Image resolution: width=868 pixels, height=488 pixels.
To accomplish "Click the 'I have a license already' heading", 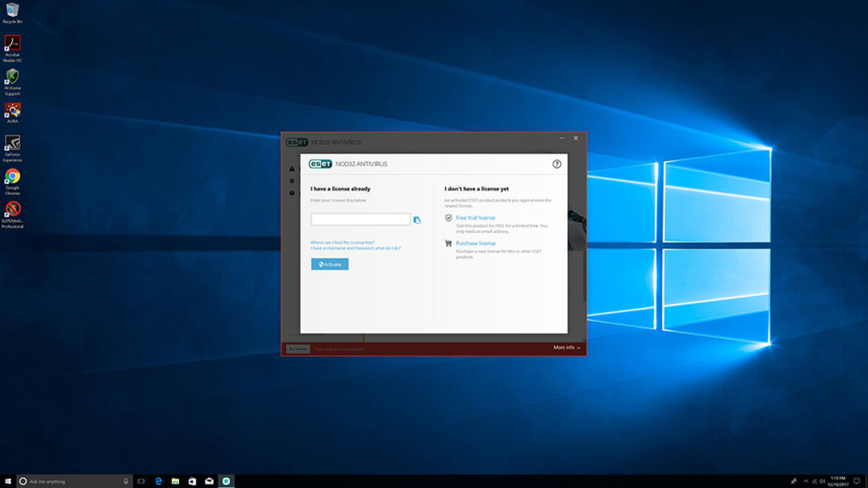I will [341, 188].
